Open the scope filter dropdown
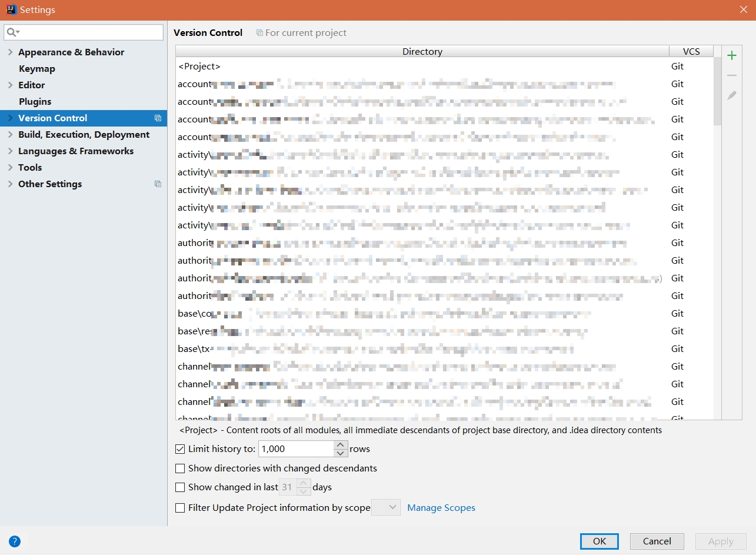This screenshot has height=555, width=756. [x=386, y=507]
